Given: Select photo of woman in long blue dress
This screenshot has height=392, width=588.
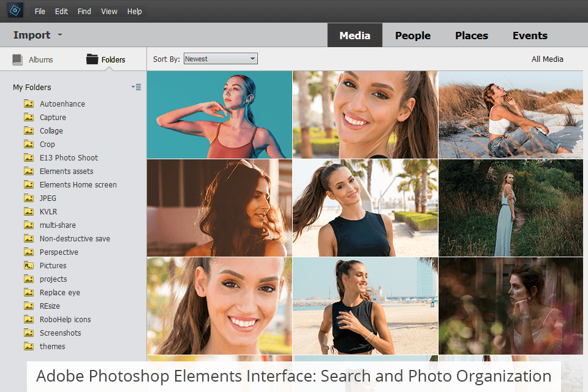Looking at the screenshot, I should [x=511, y=208].
